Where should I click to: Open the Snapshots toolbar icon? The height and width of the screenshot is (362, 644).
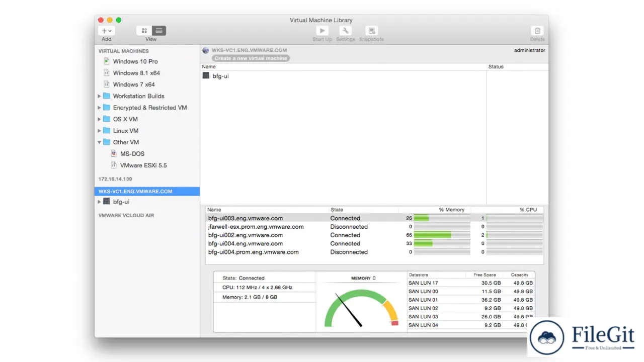click(x=371, y=31)
